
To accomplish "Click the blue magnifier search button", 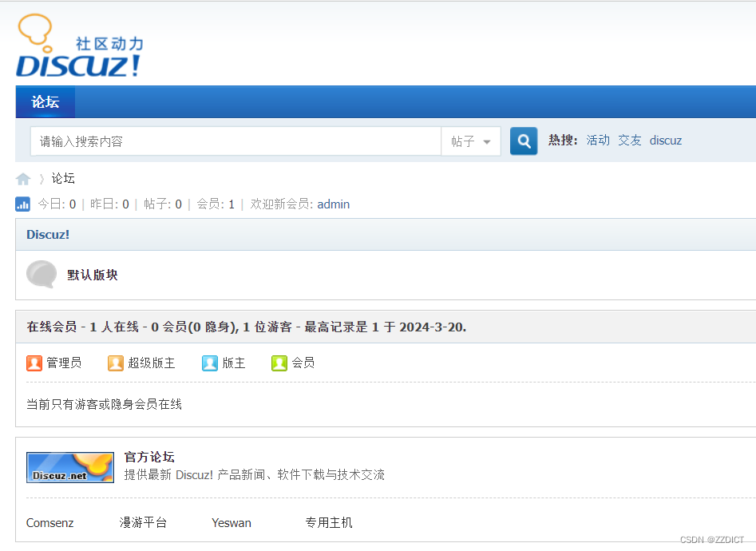I will click(524, 141).
